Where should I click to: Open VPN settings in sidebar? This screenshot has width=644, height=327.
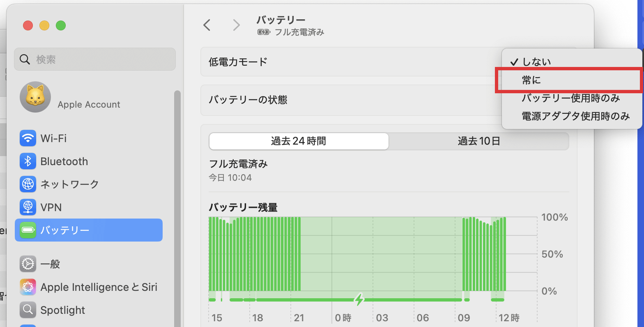[89, 207]
